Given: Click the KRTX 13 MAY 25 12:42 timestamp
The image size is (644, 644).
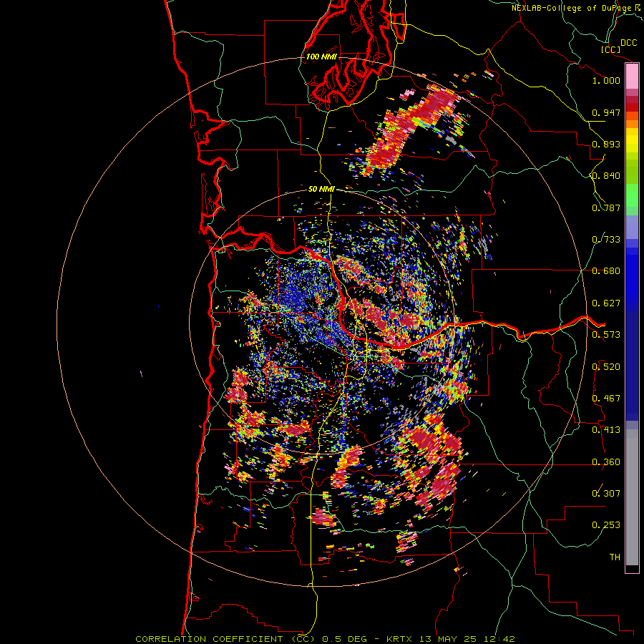Looking at the screenshot, I should click(451, 639).
